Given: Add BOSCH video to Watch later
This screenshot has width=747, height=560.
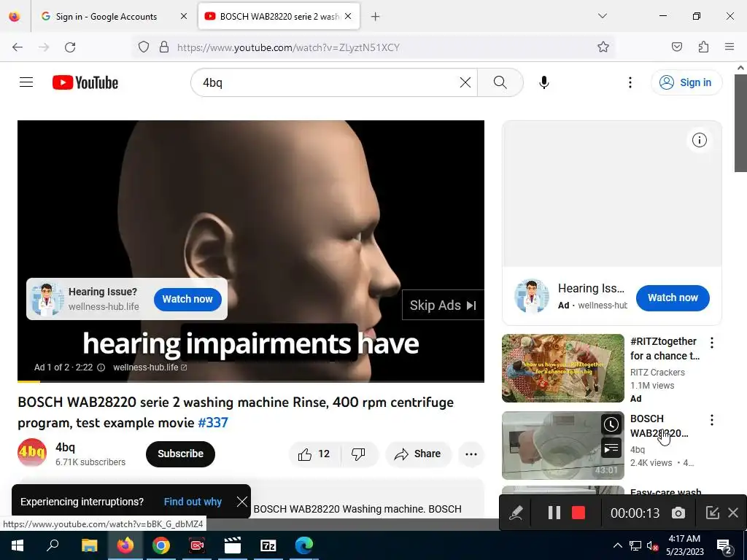Looking at the screenshot, I should coord(611,424).
